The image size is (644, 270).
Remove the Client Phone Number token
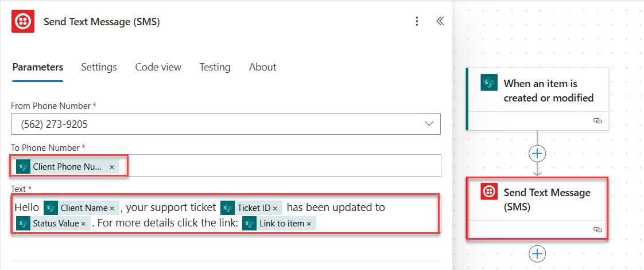(112, 167)
